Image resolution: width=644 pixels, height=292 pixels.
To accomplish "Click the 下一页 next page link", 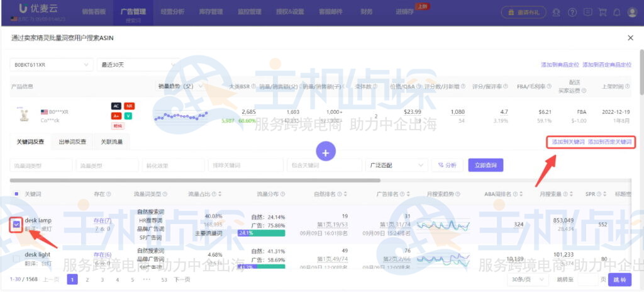I will pyautogui.click(x=182, y=279).
